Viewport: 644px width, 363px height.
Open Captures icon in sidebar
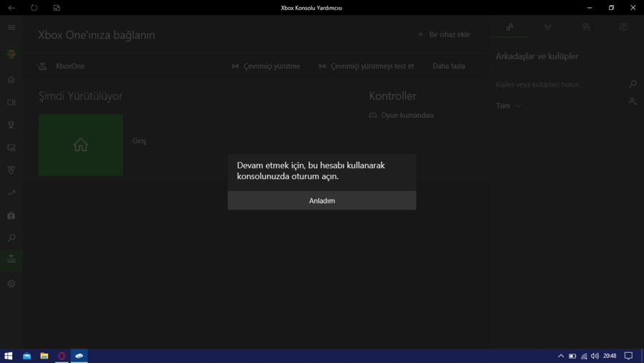pos(11,147)
